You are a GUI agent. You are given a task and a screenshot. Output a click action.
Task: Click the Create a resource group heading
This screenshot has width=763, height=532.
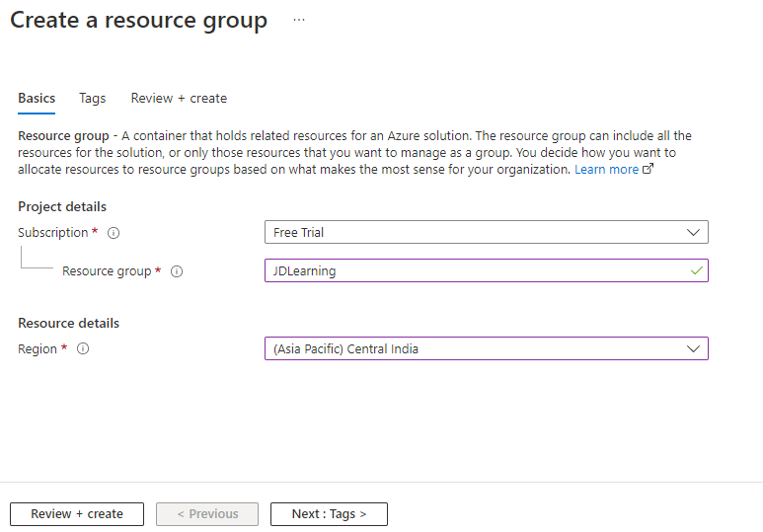coord(139,21)
